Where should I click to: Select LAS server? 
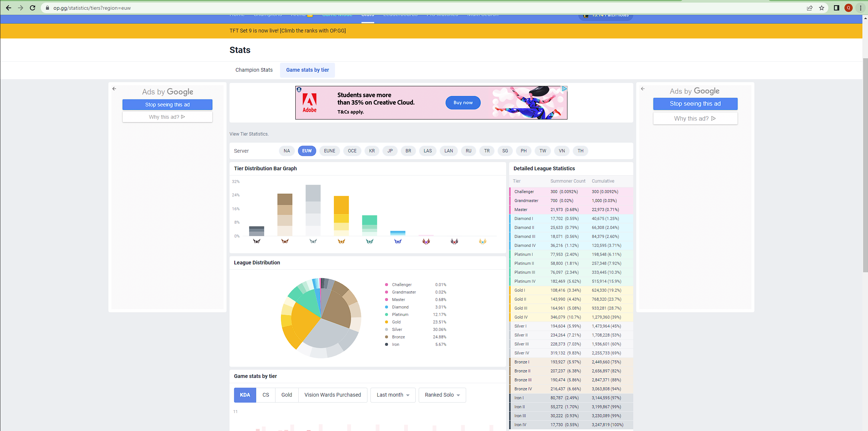click(428, 151)
